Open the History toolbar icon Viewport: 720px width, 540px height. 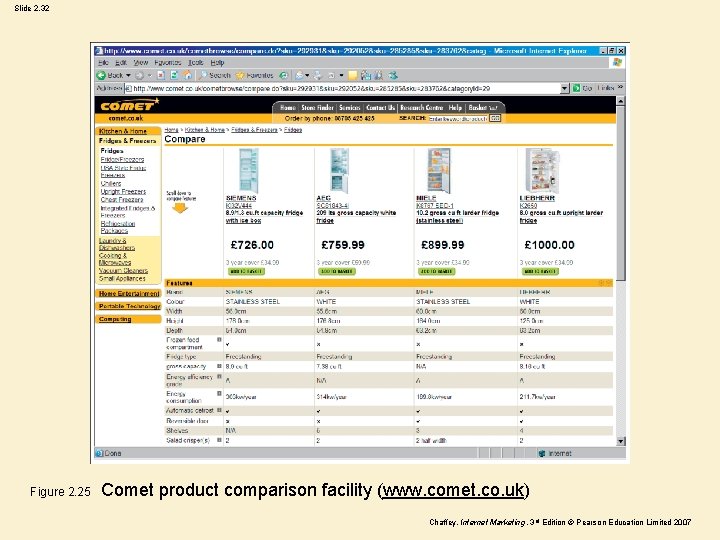(x=283, y=75)
